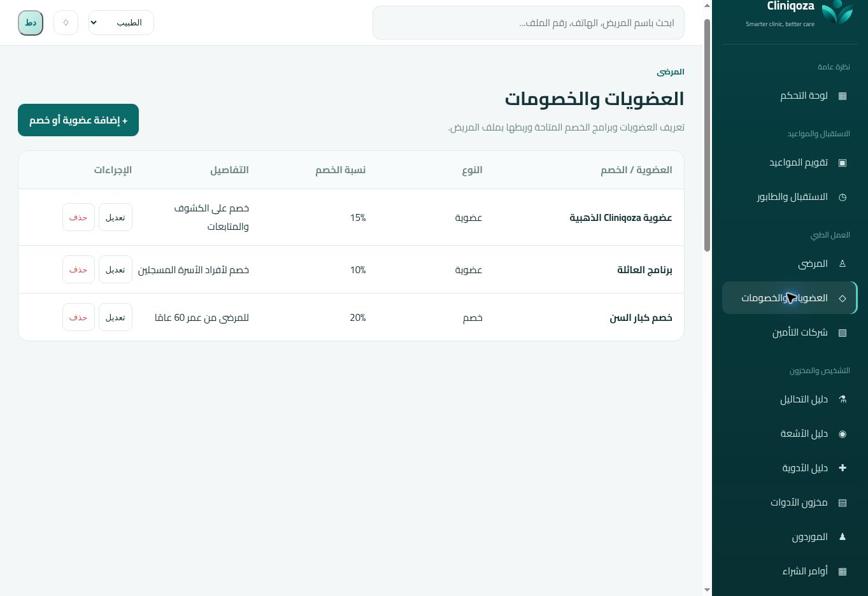Go to تقويم المواعيد
Viewport: 868px width, 596px height.
click(x=790, y=162)
